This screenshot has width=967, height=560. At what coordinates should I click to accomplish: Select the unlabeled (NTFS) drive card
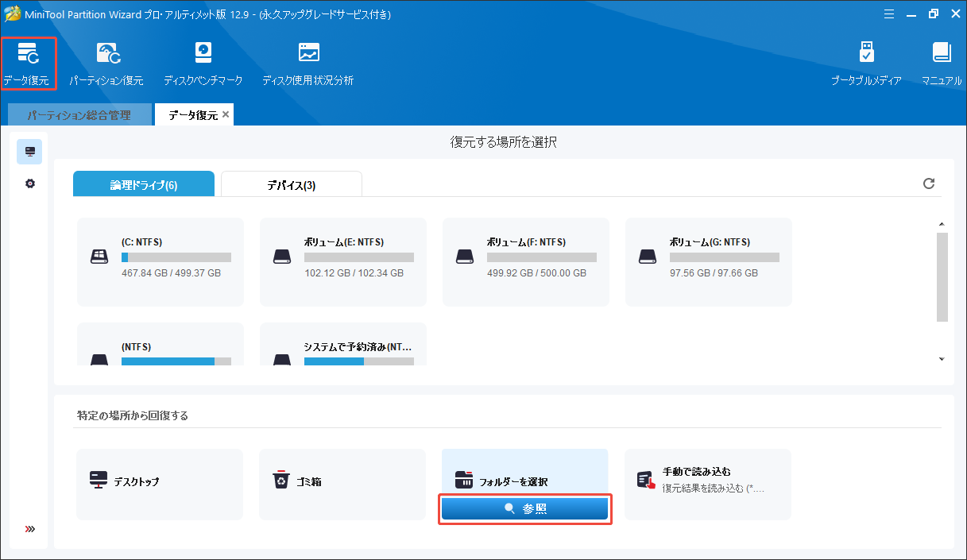click(x=161, y=344)
